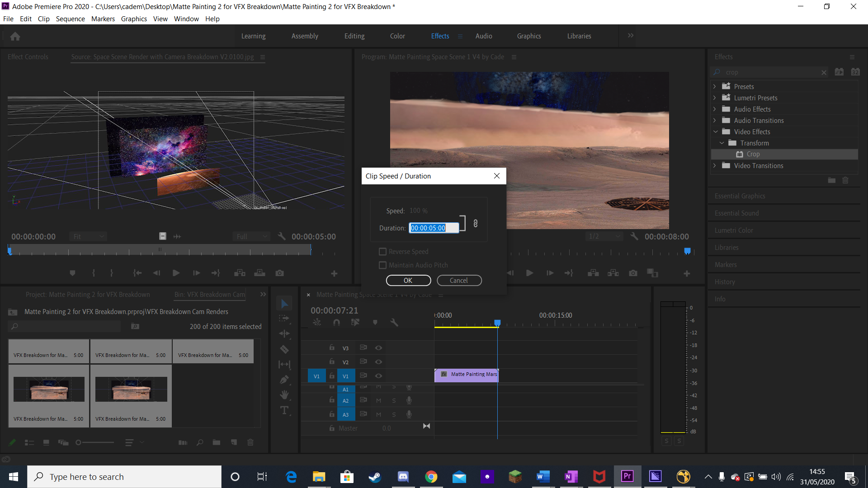Toggle V3 track output eye
Viewport: 868px width, 488px height.
coord(379,348)
